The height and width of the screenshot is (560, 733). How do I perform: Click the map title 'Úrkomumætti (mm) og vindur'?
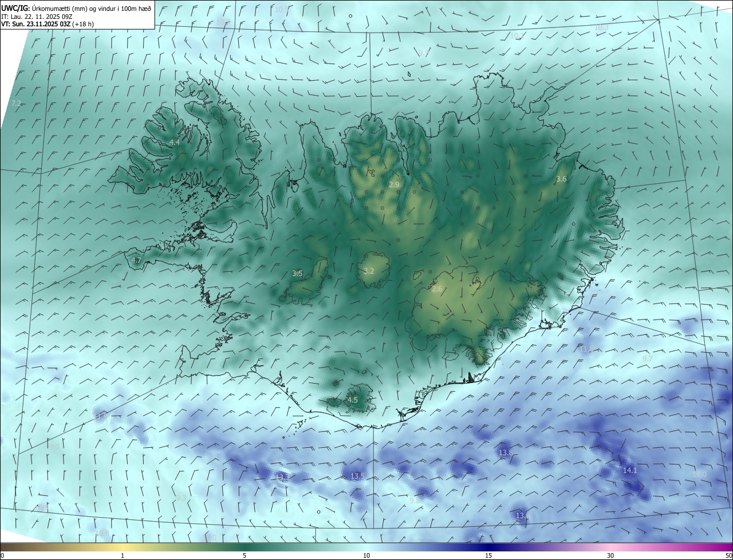[73, 8]
